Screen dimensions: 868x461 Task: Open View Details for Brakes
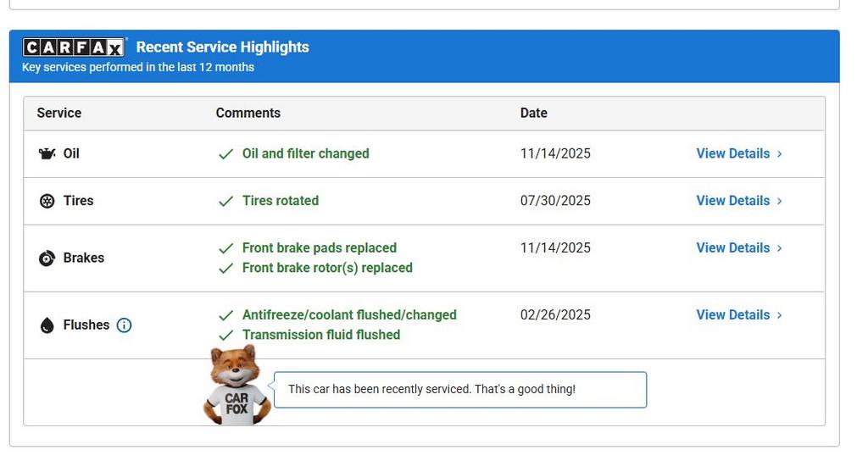pos(733,248)
